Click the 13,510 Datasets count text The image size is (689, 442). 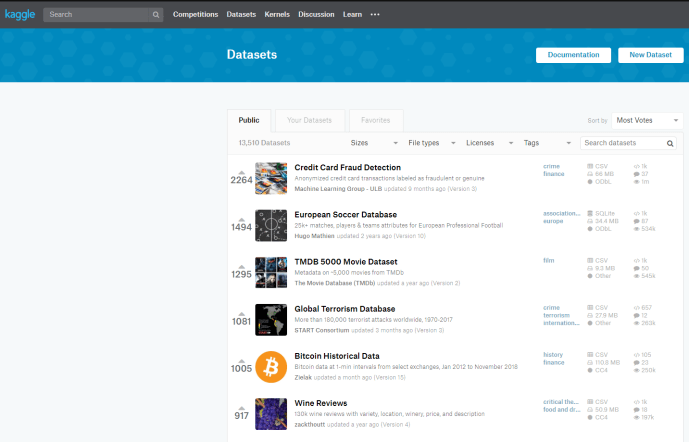pyautogui.click(x=265, y=143)
